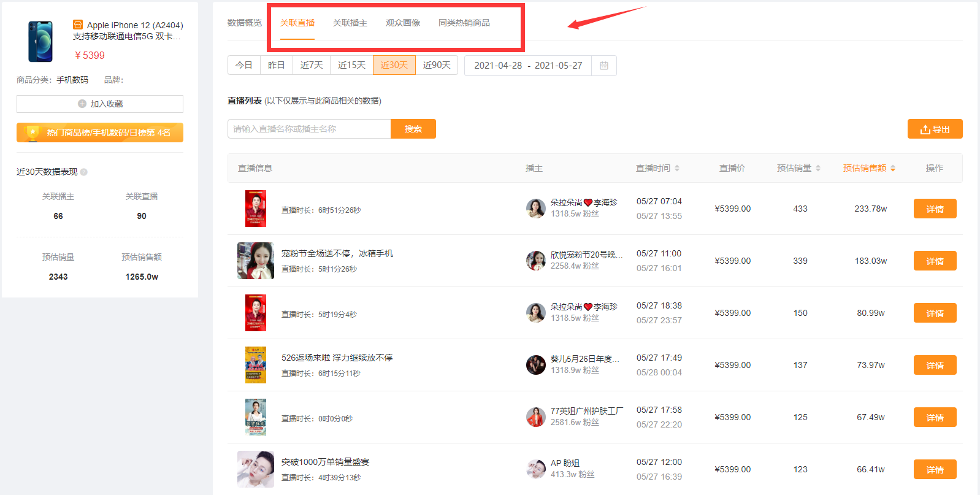Select the 昨日 time filter
Viewport: 980px width, 495px height.
[x=277, y=65]
